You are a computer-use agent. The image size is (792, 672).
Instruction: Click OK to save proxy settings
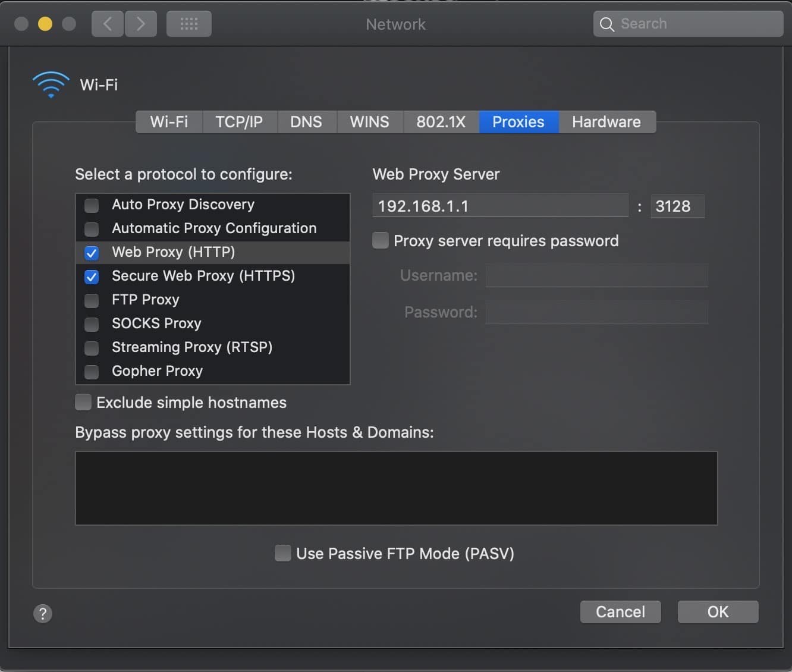[717, 611]
